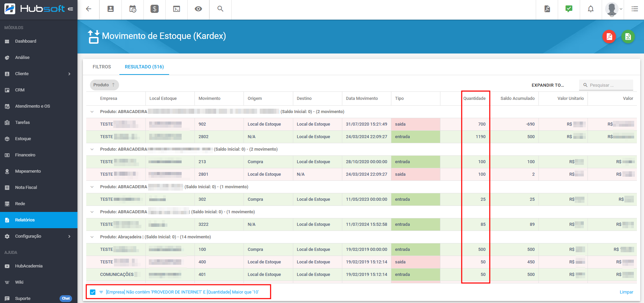Expand the Cliente submenu
The height and width of the screenshot is (303, 644).
(69, 74)
